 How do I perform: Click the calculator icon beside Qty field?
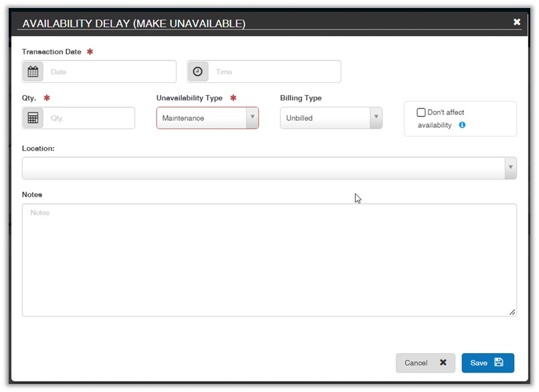tap(33, 118)
